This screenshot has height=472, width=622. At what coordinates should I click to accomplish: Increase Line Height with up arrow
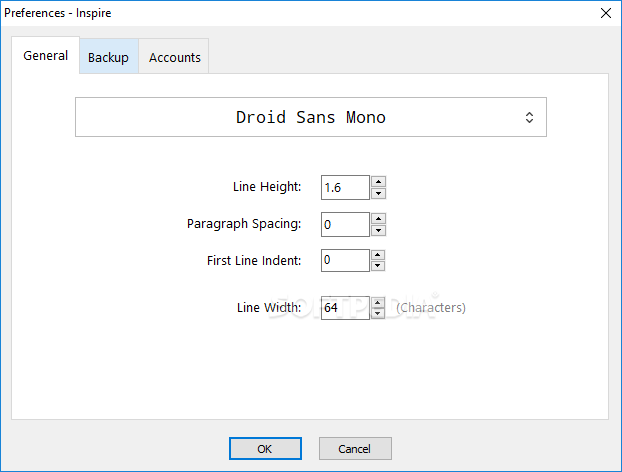click(378, 182)
